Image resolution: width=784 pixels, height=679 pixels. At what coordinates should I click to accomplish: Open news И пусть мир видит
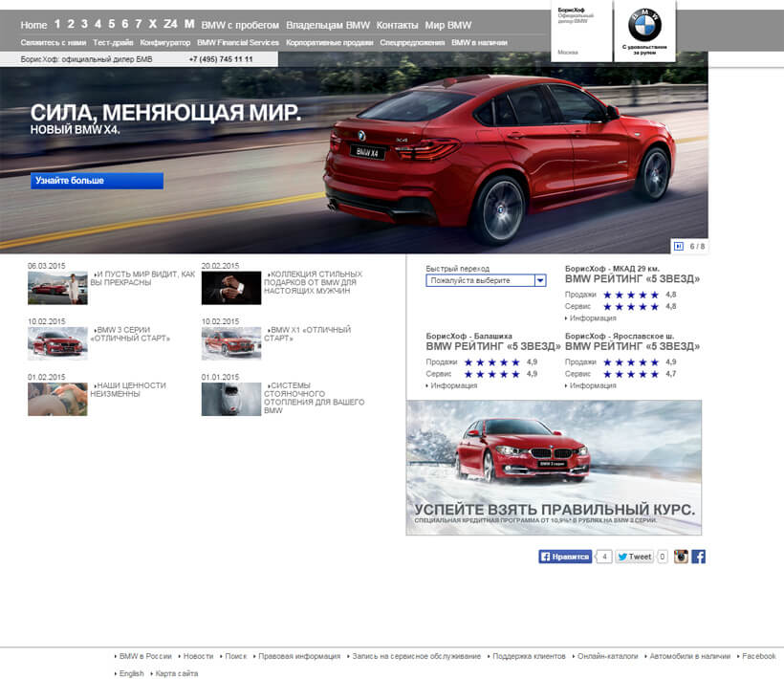tap(142, 278)
